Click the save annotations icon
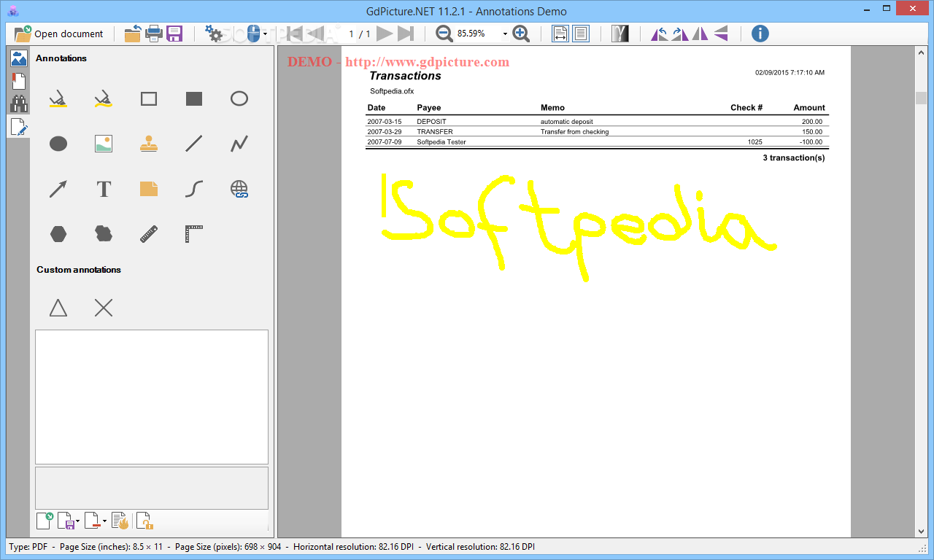This screenshot has width=934, height=560. (66, 521)
